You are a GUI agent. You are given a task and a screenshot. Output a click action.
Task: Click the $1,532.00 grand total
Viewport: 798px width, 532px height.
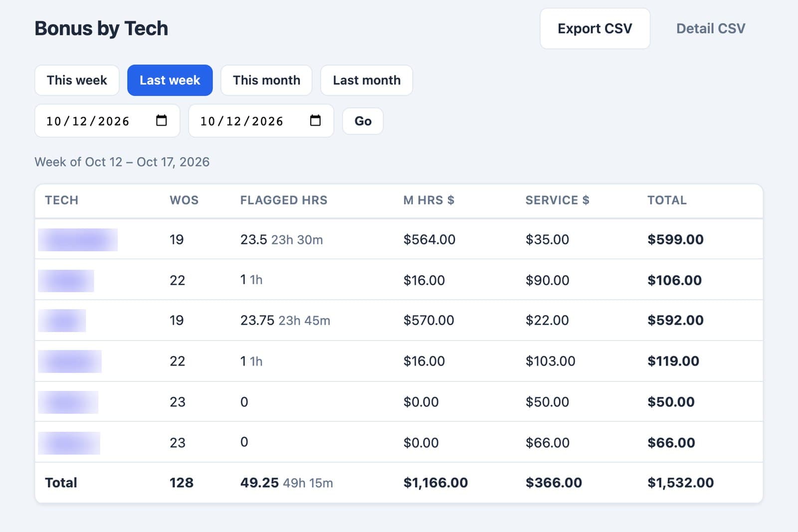click(x=680, y=483)
